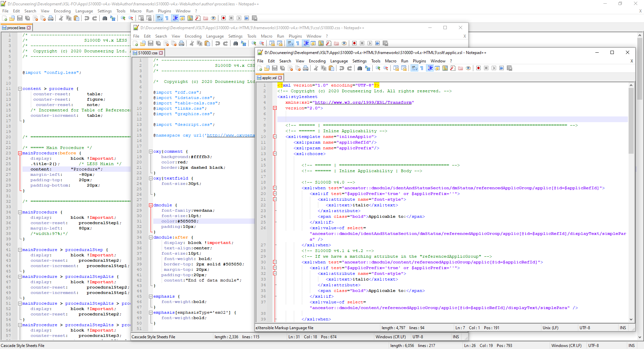Collapse content > procedure block in proced.less
Image resolution: width=644 pixels, height=349 pixels.
coord(20,89)
